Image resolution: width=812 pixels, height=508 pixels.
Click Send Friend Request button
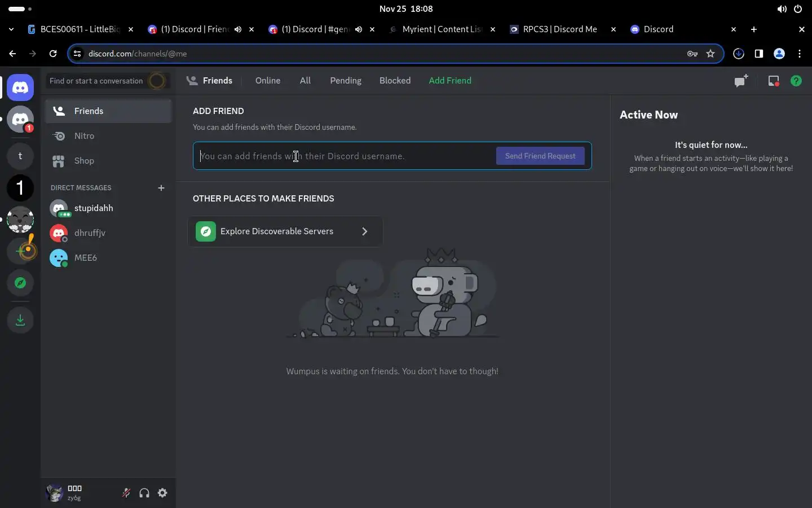[540, 156]
